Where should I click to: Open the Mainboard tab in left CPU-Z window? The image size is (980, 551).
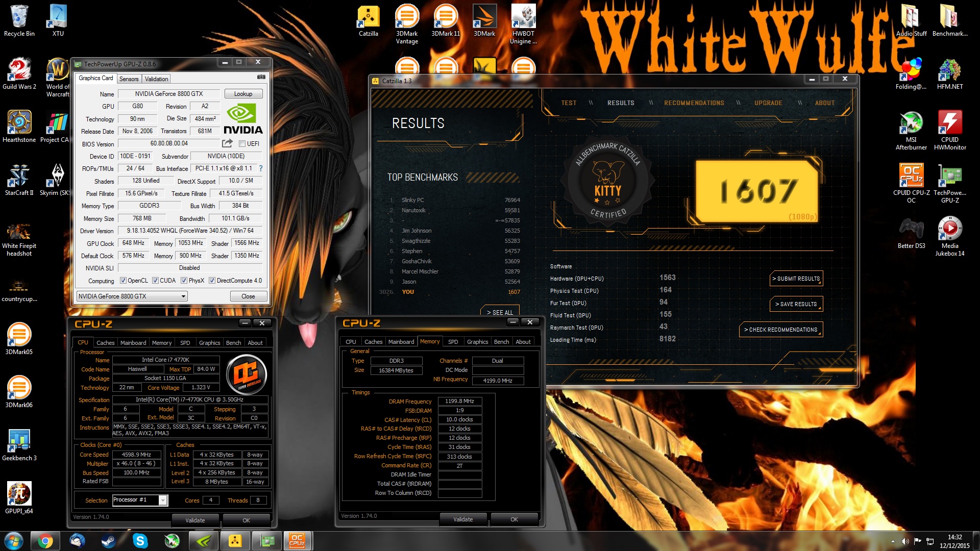click(x=133, y=343)
